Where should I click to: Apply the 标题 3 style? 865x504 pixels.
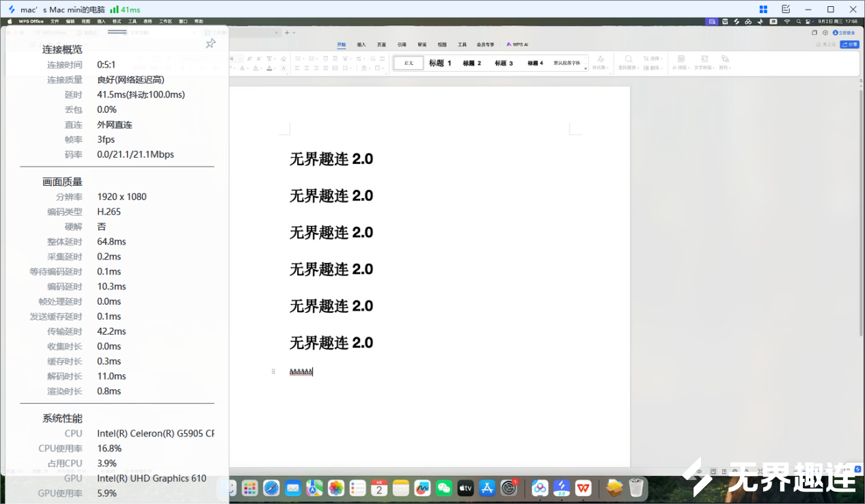pyautogui.click(x=504, y=63)
